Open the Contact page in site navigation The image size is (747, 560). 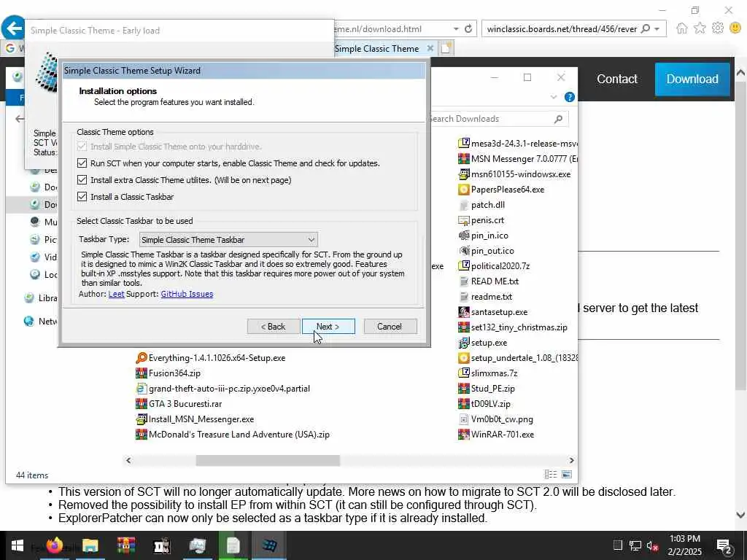[617, 79]
